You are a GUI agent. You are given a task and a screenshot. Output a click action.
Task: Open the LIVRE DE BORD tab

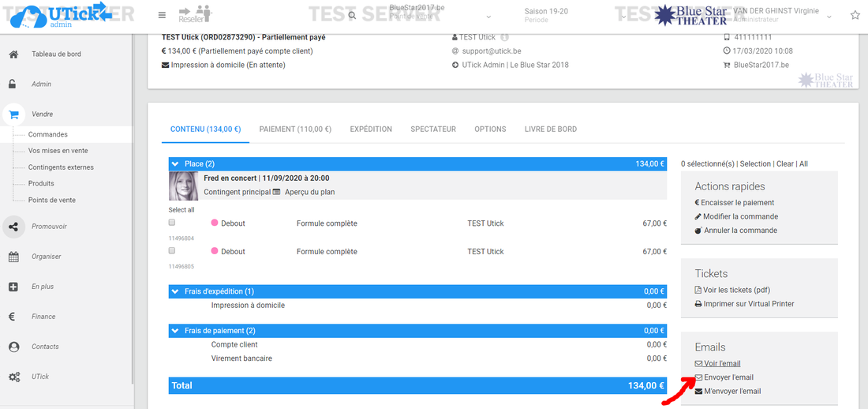click(x=550, y=129)
